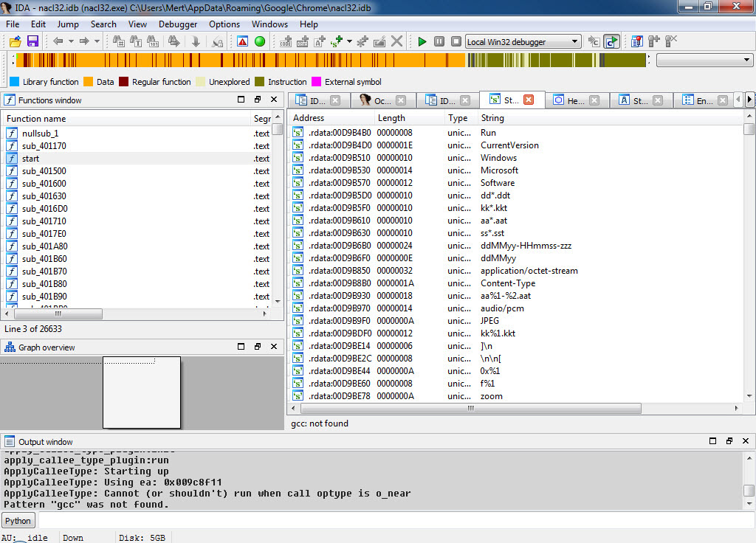Jump back with the left arrow
The width and height of the screenshot is (756, 543).
(x=58, y=41)
